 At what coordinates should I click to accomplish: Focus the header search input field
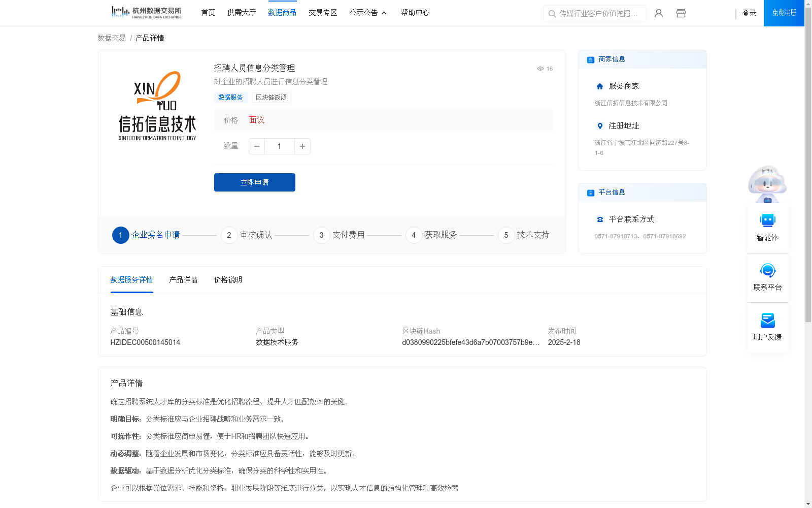tap(599, 14)
